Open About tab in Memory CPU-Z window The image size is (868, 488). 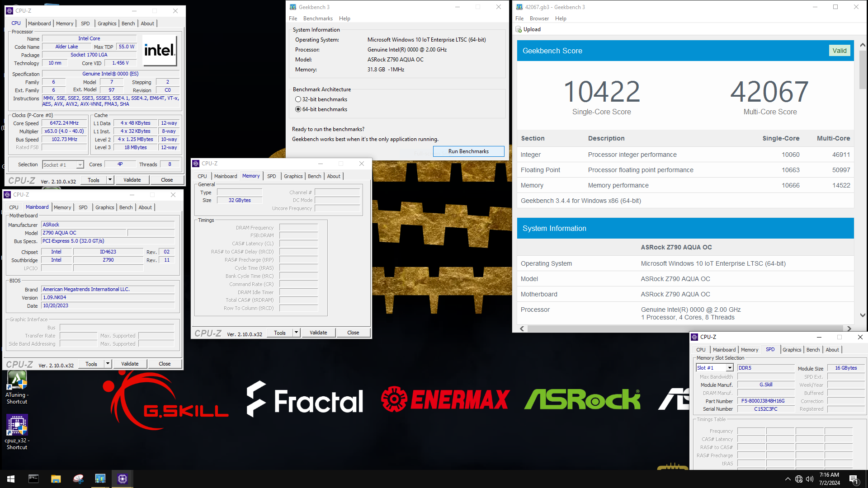pyautogui.click(x=334, y=176)
